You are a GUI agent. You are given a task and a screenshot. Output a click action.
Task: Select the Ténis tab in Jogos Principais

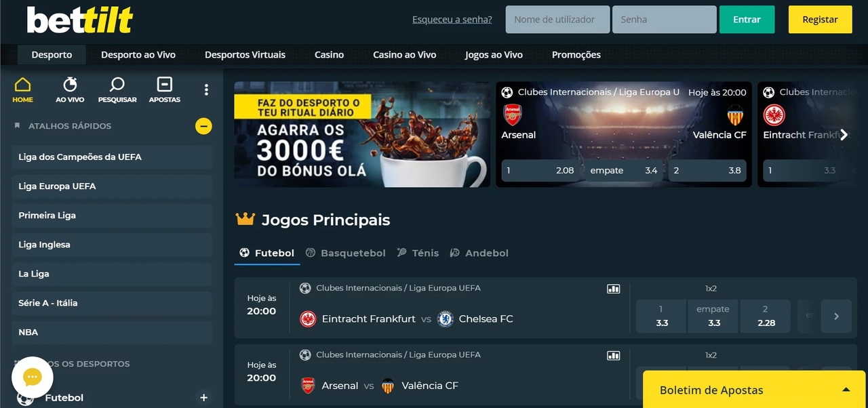coord(418,253)
